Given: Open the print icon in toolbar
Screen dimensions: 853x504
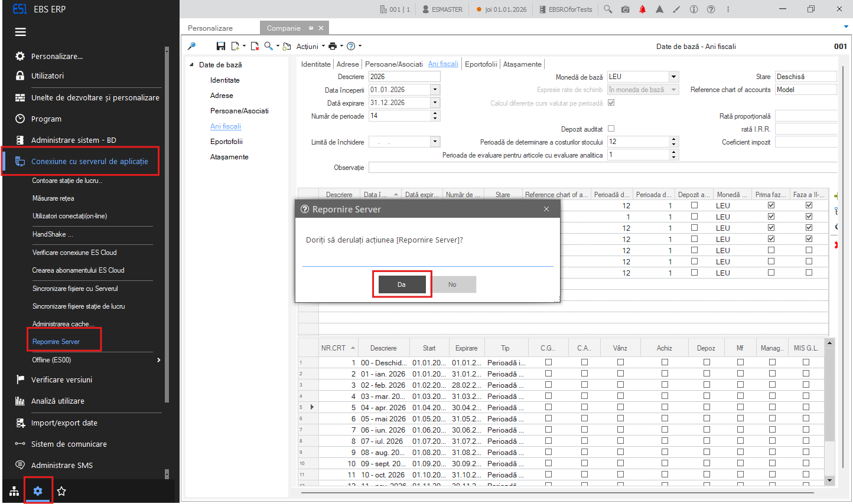Looking at the screenshot, I should pyautogui.click(x=333, y=46).
